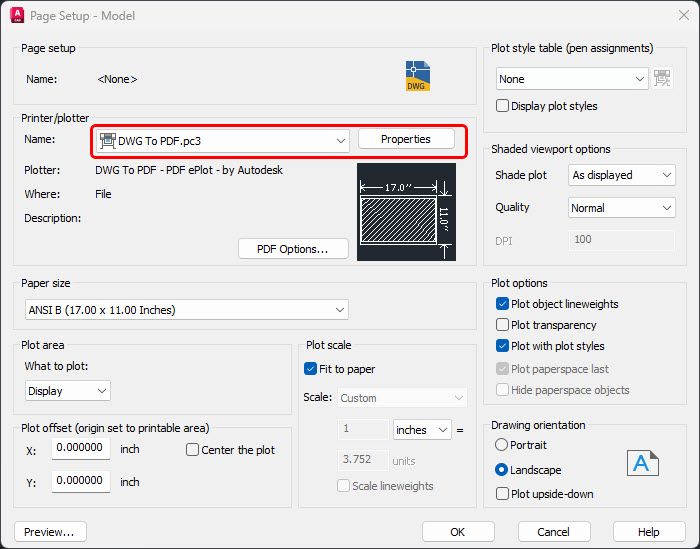
Task: Click the X plot offset field
Action: (81, 448)
